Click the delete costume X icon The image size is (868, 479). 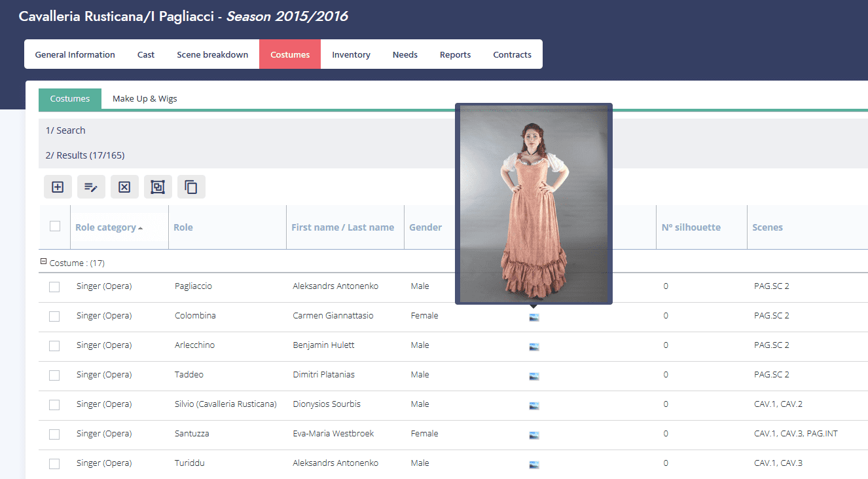(124, 187)
